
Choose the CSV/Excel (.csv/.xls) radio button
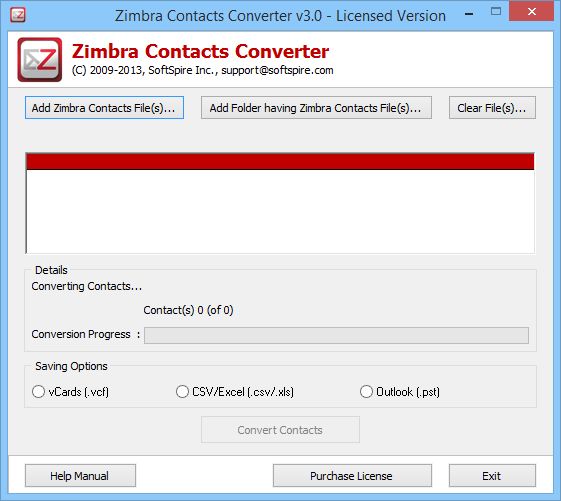182,391
